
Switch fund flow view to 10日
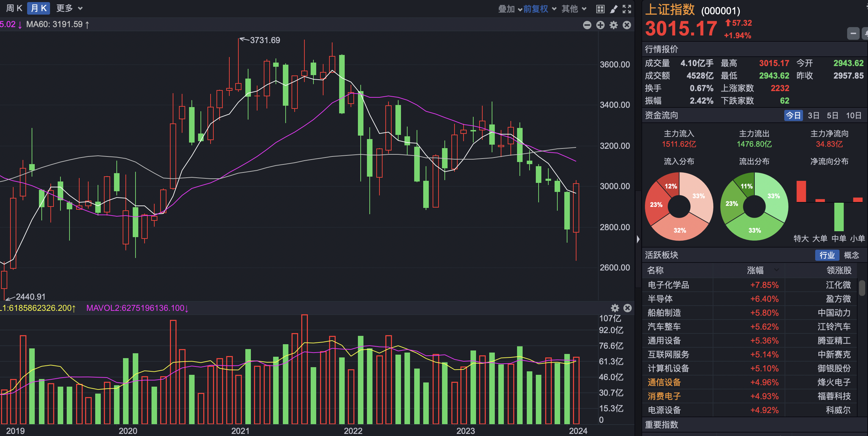(853, 115)
